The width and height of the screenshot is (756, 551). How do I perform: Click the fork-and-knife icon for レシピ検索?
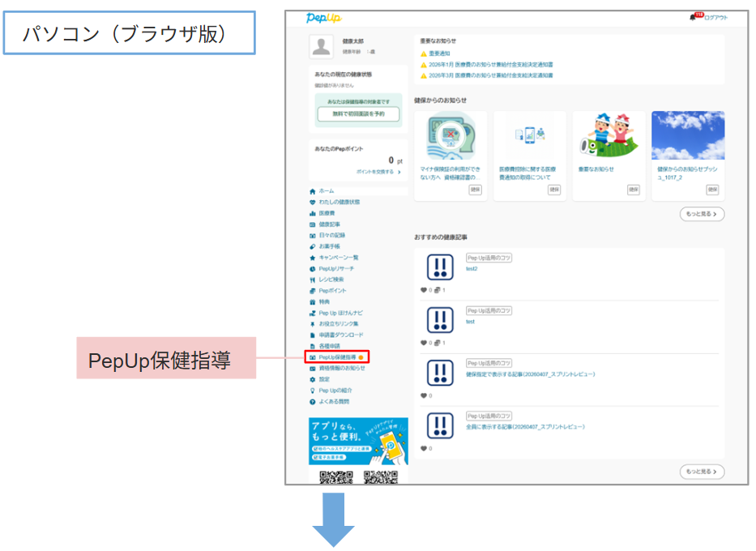click(313, 280)
